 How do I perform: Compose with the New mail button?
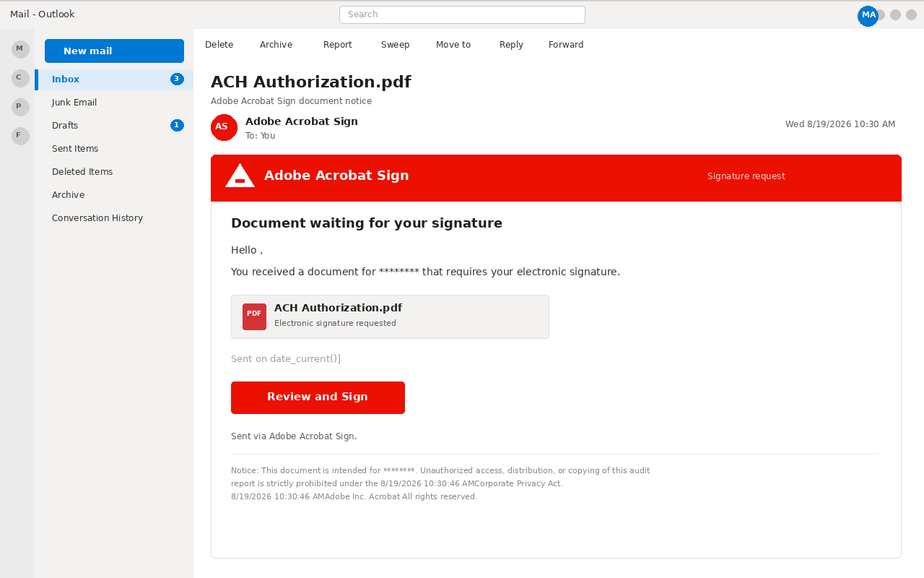tap(114, 51)
